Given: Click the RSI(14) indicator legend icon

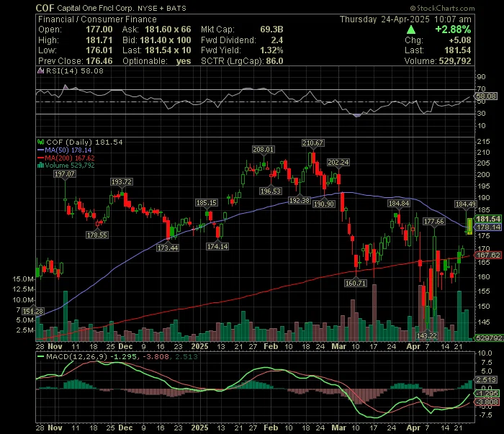Looking at the screenshot, I should tap(40, 71).
